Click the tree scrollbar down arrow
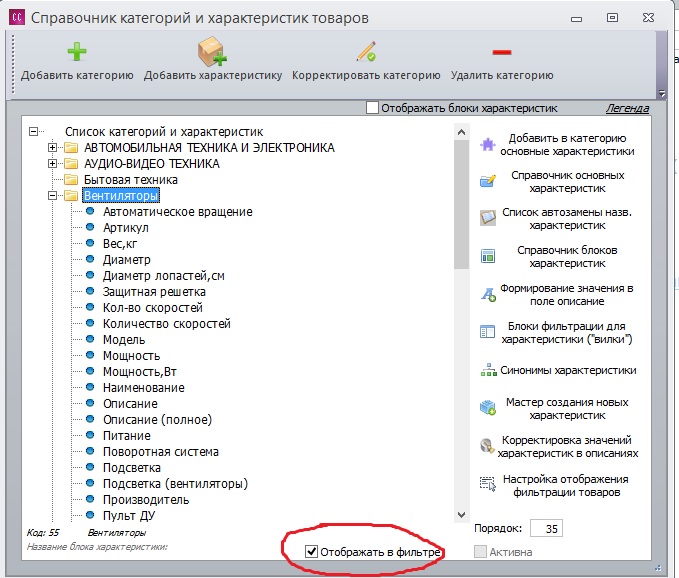Screen dimensions: 679x578 click(461, 515)
